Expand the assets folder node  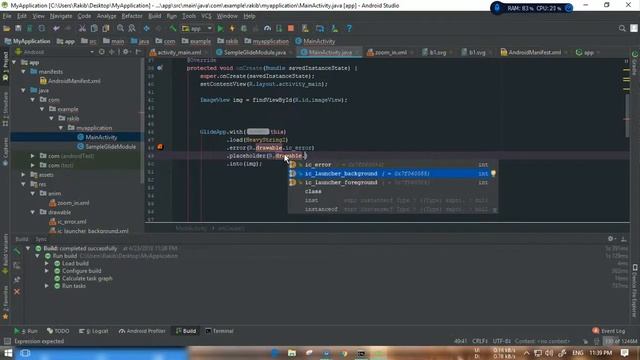pos(24,175)
